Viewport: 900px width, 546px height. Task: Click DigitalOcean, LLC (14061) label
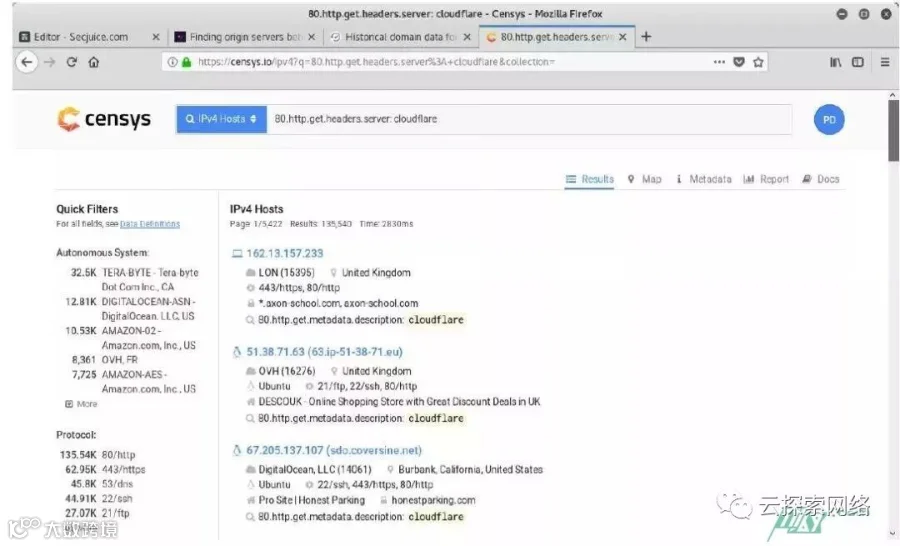point(315,470)
